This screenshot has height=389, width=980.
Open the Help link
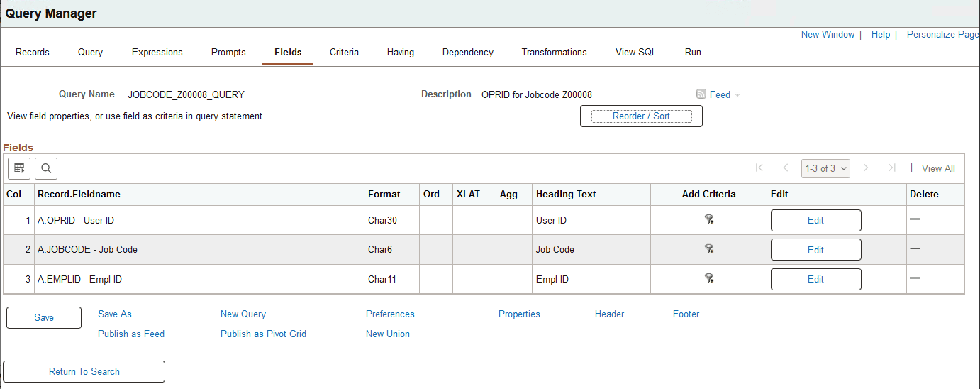881,34
